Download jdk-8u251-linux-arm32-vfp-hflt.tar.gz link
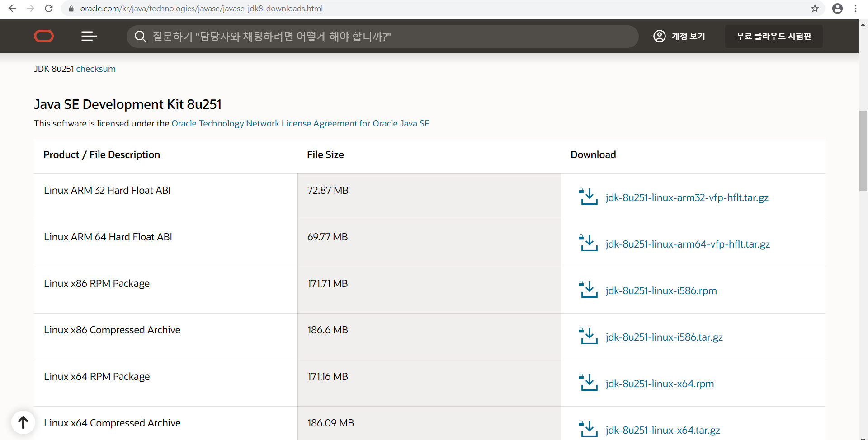This screenshot has width=868, height=440. click(x=687, y=197)
